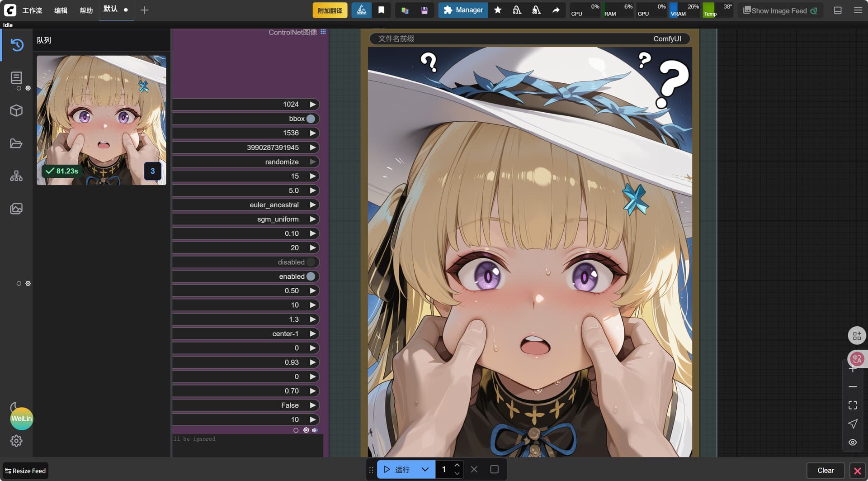Open the False option dropdown
The image size is (868, 481).
click(245, 405)
